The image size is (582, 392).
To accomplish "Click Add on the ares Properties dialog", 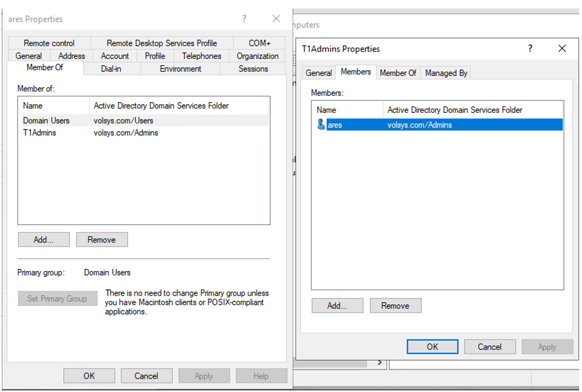I will point(44,239).
